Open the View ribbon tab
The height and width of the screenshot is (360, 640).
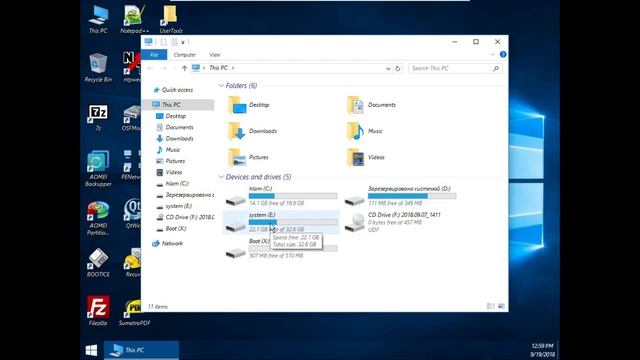(x=215, y=55)
